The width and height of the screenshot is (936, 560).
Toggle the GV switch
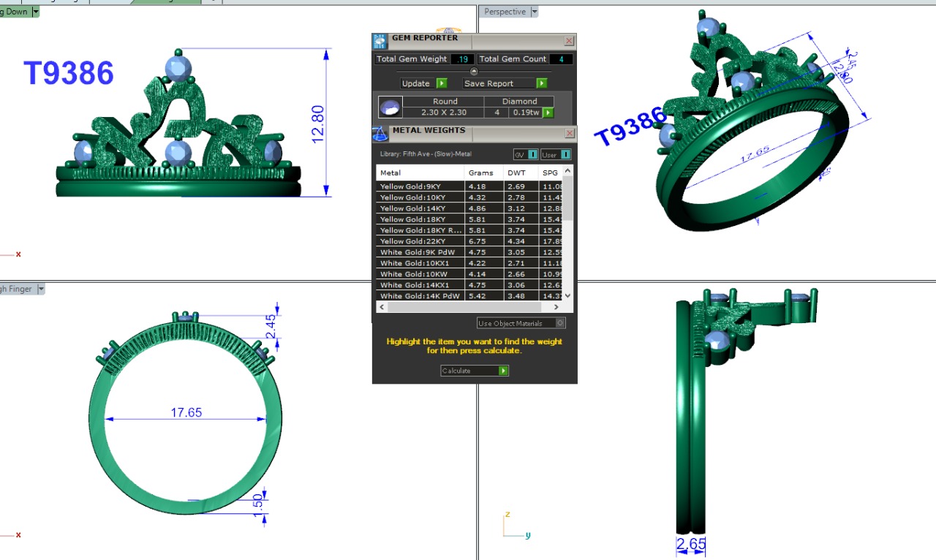point(532,154)
